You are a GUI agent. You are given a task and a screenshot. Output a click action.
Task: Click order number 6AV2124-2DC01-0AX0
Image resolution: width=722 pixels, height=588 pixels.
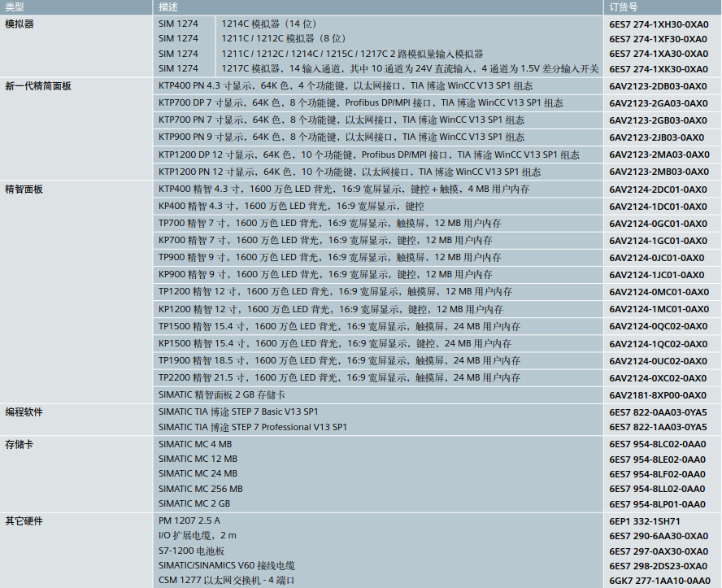pos(658,189)
